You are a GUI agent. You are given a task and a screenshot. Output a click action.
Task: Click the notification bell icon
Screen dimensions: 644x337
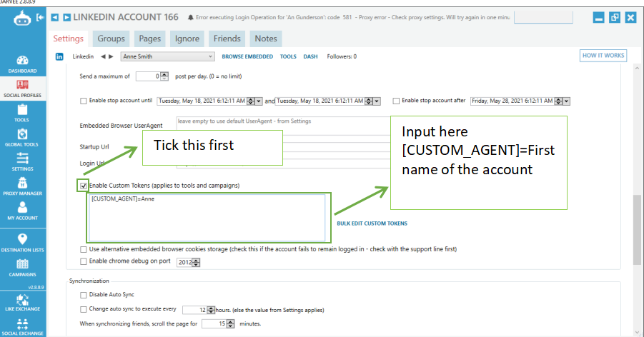click(x=191, y=18)
